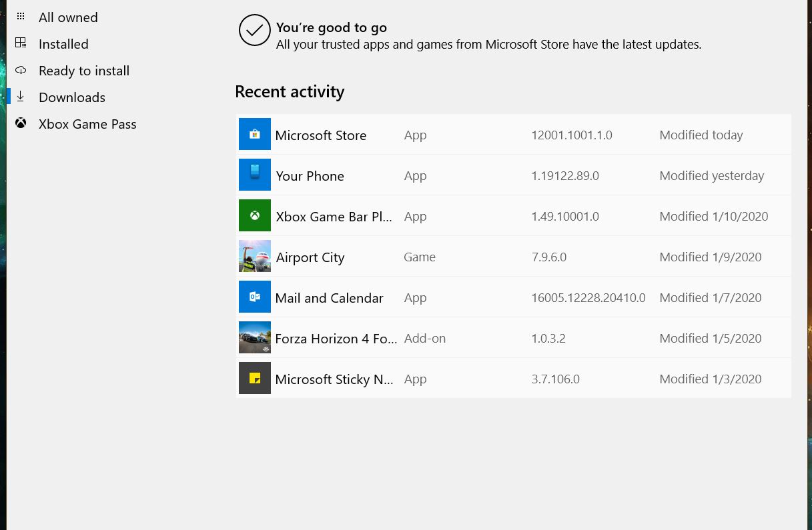Click the App label in the Mail and Calendar row
The width and height of the screenshot is (812, 530).
click(x=415, y=298)
